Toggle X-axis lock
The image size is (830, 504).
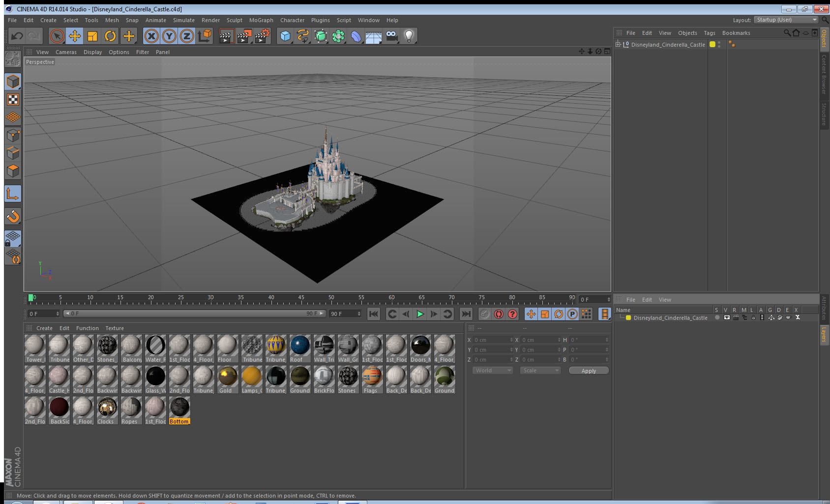(151, 36)
